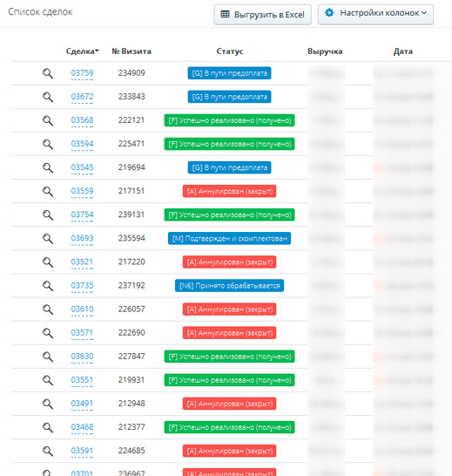Select visit number 234909
Image resolution: width=452 pixels, height=476 pixels.
point(132,73)
